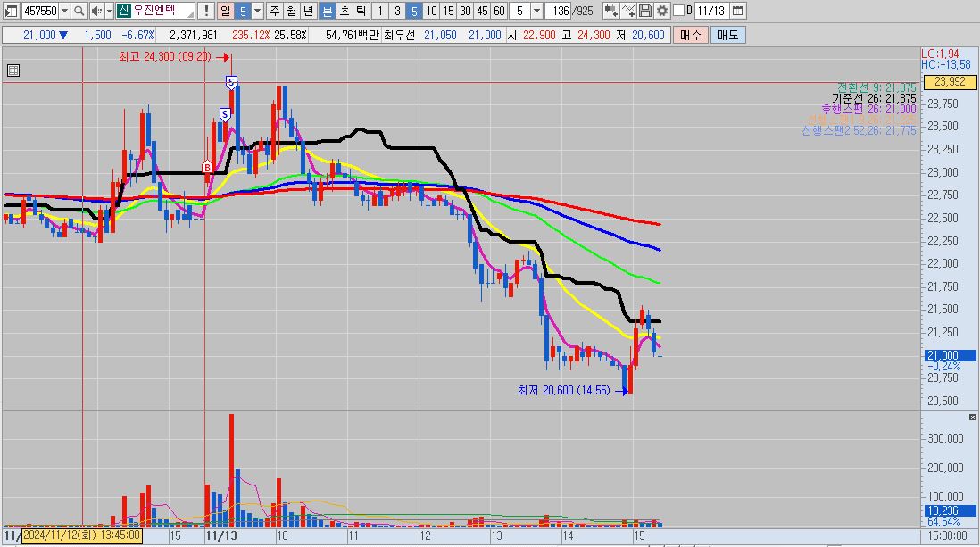The image size is (980, 547).
Task: Select the highlighted 5-minute interval button
Action: [x=414, y=11]
